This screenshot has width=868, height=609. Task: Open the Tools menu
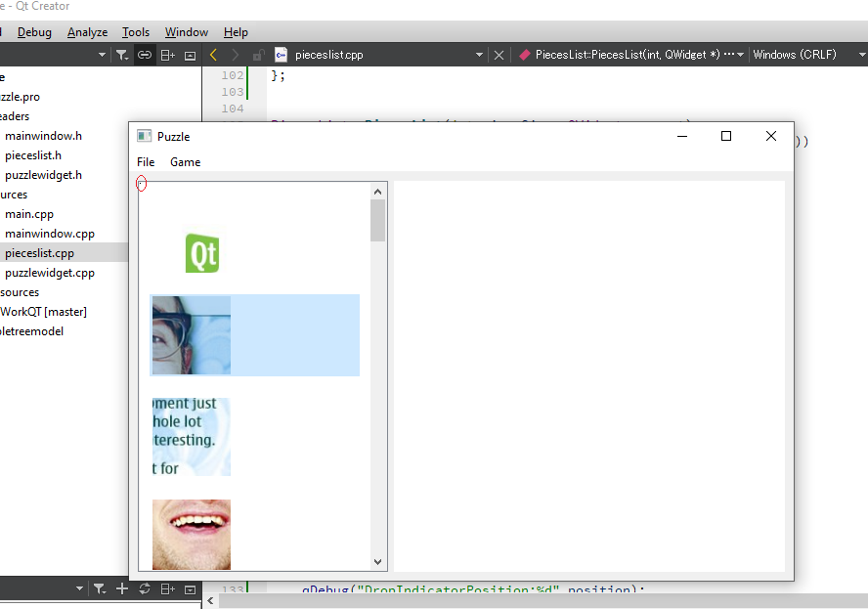[136, 32]
